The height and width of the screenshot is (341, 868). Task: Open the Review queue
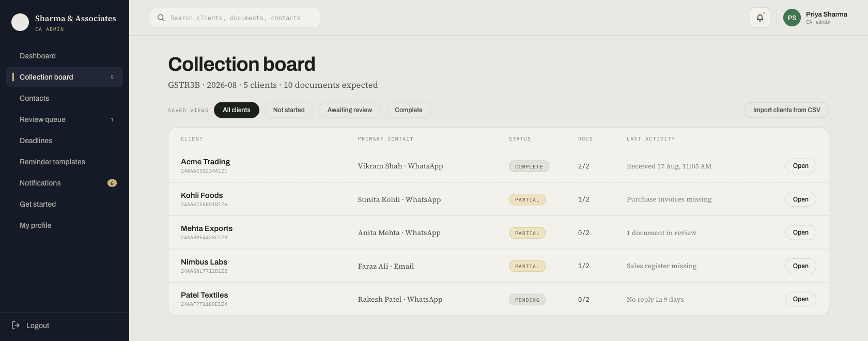(x=65, y=119)
